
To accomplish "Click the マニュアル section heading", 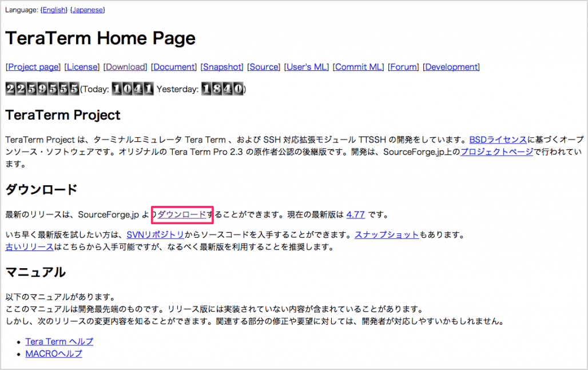I will pos(35,272).
